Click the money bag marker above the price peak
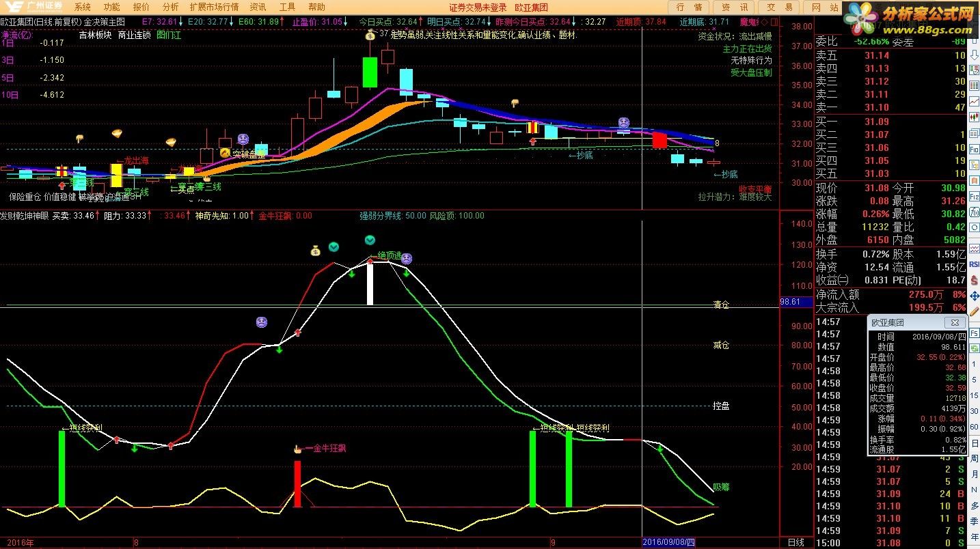Image resolution: width=980 pixels, height=549 pixels. [370, 34]
